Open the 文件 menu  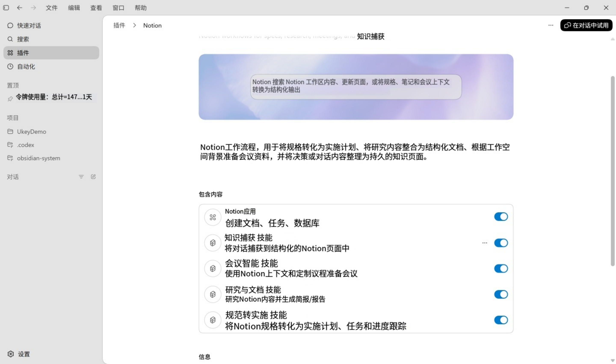[x=52, y=8]
